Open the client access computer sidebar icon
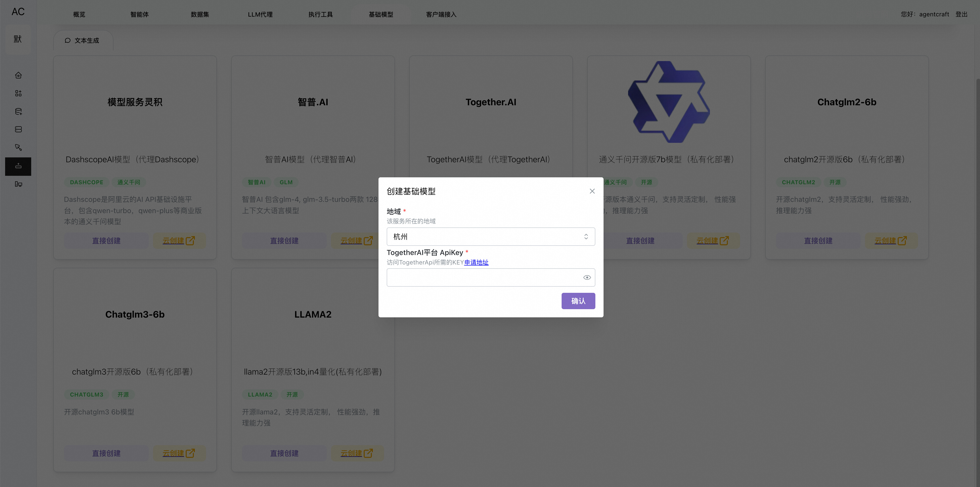 (x=18, y=184)
